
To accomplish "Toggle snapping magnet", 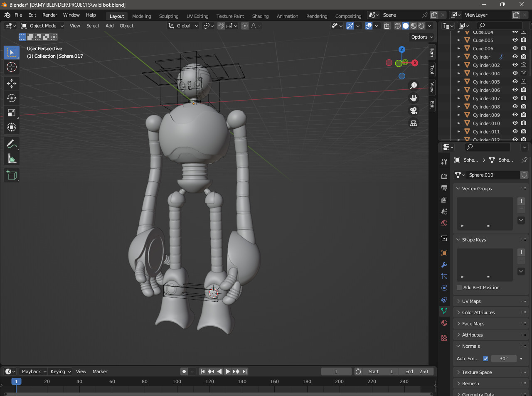I will point(221,26).
